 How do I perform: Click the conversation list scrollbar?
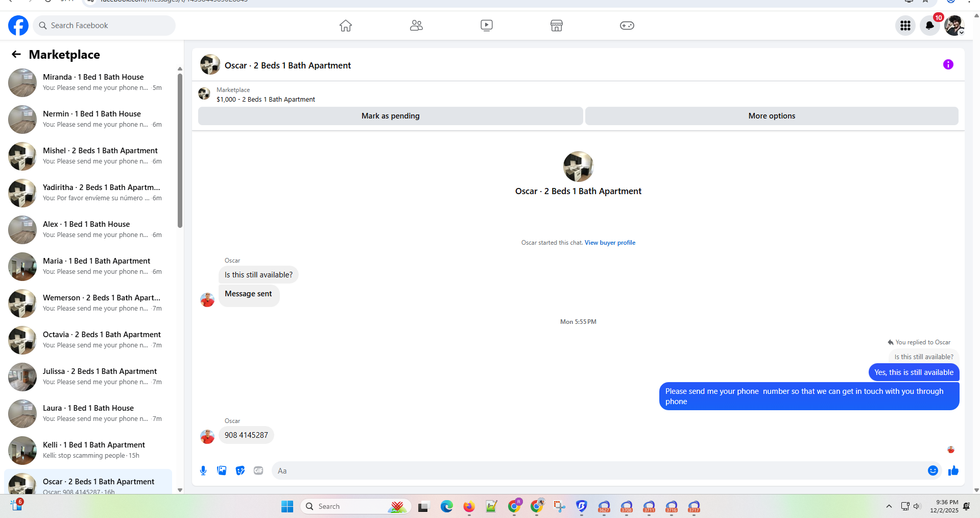180,151
